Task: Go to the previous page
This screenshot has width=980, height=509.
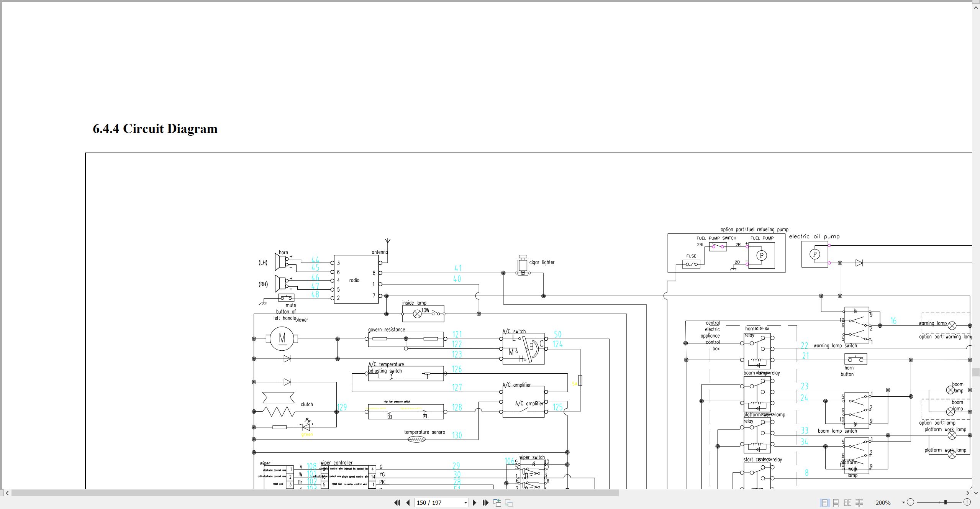Action: 408,502
